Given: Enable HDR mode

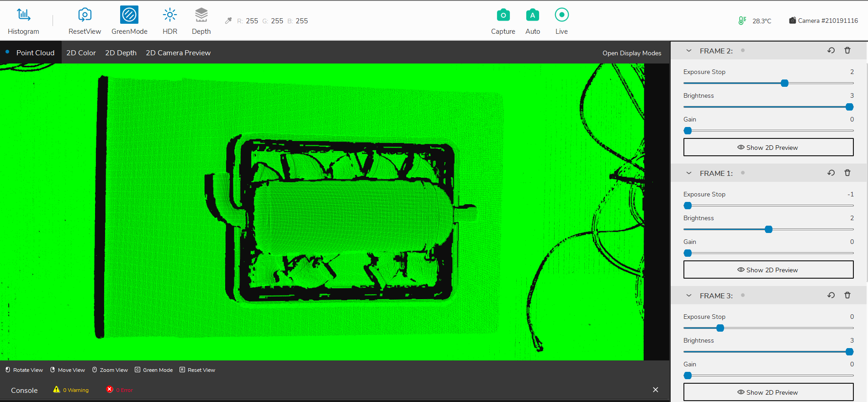Looking at the screenshot, I should [x=170, y=15].
